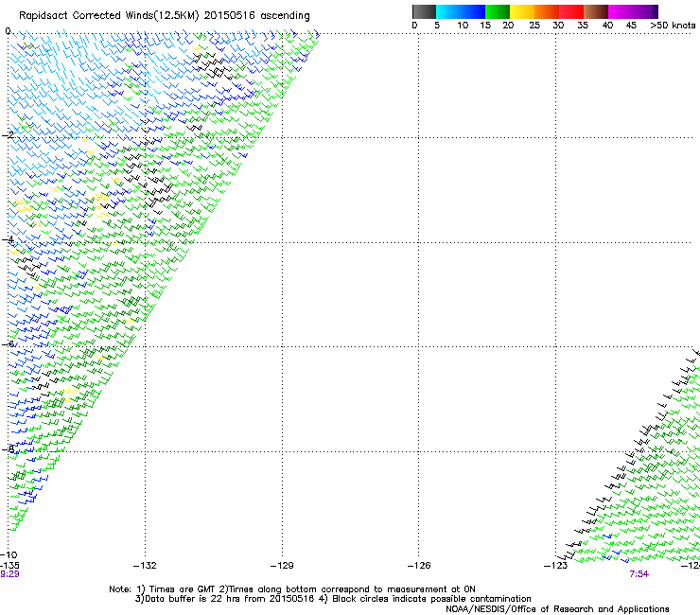Click the cyan-blue 5-15 knots legend swatch
Screen dimensions: 700x615
pyautogui.click(x=461, y=11)
